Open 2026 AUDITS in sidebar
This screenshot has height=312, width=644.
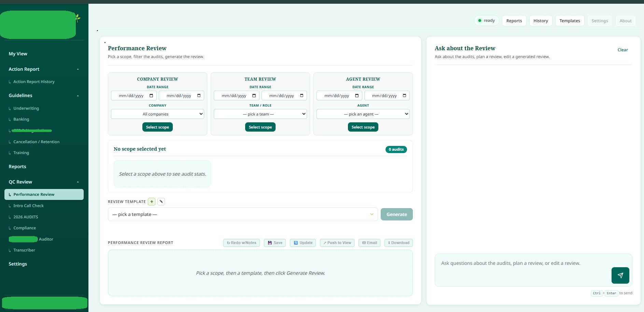click(x=26, y=217)
